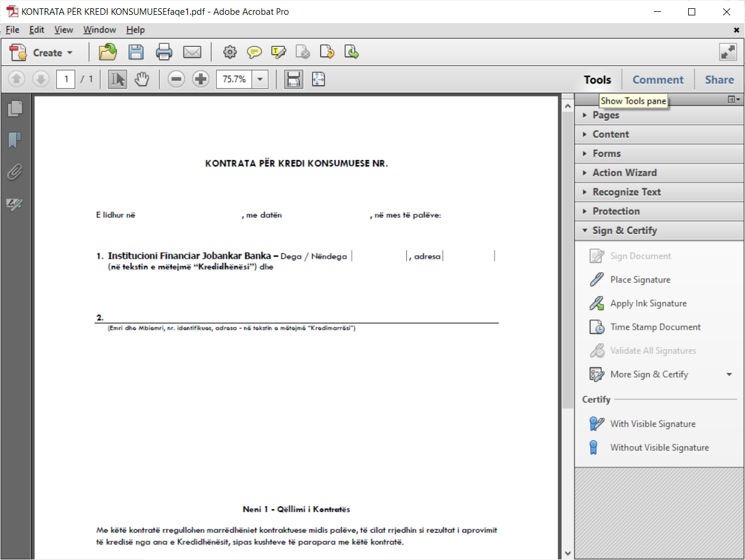Open the Help menu

[x=135, y=30]
